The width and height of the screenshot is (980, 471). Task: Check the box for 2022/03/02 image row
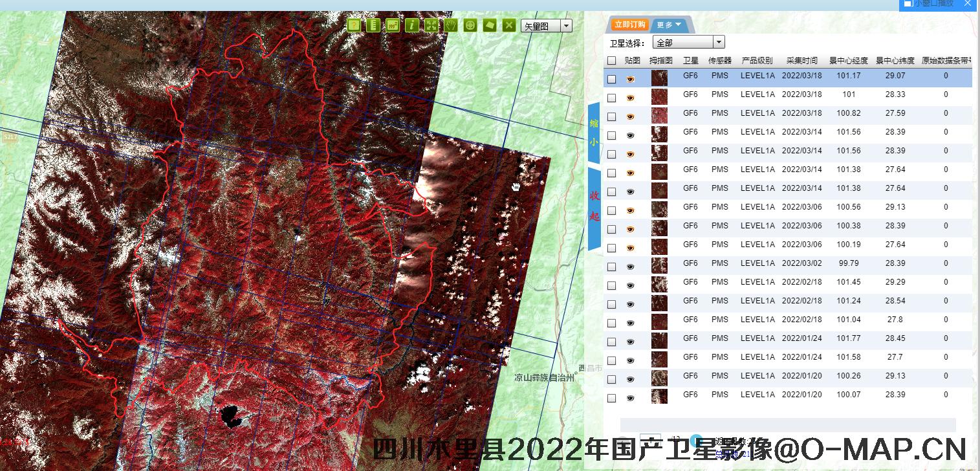click(x=612, y=267)
